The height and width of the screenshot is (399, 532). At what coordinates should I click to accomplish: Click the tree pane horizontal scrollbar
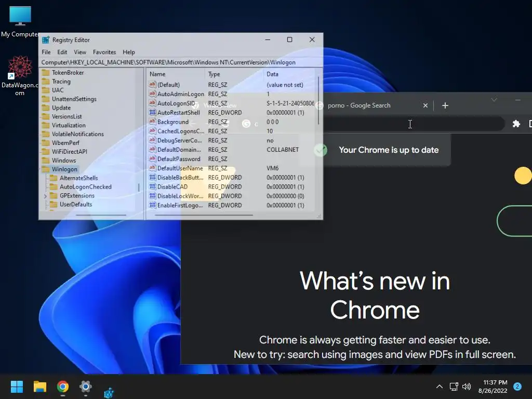[x=101, y=215]
